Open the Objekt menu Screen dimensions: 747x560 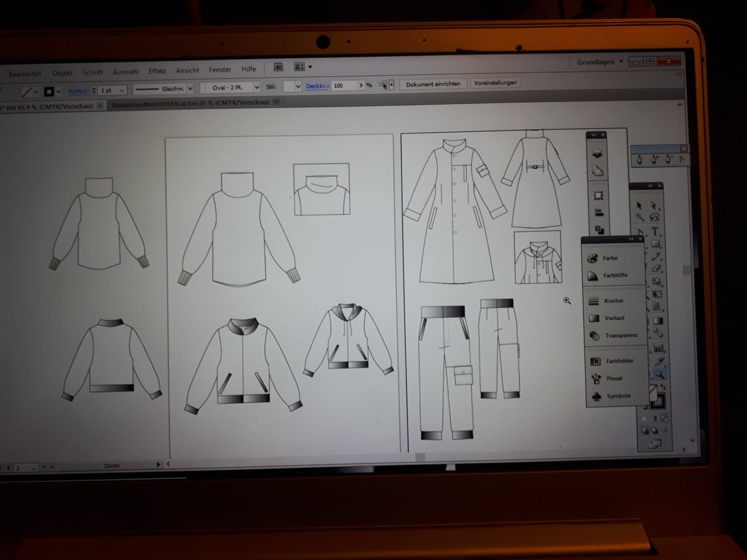coord(62,73)
